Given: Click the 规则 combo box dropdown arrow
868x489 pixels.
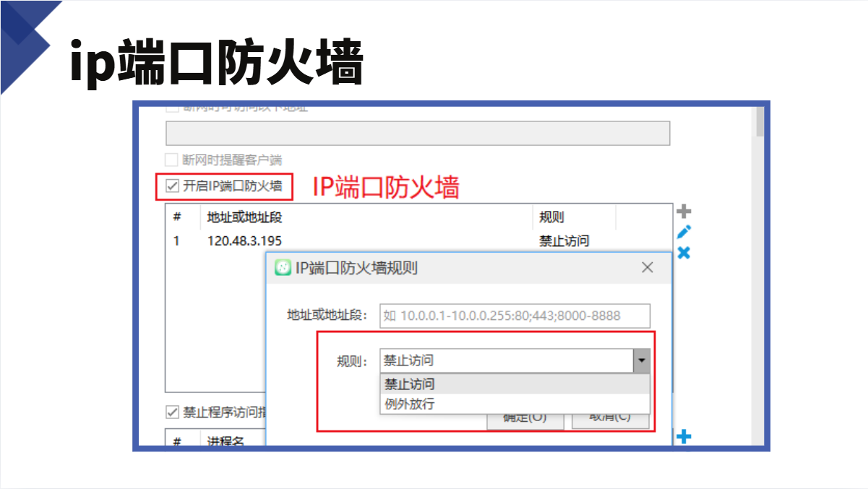Looking at the screenshot, I should click(641, 360).
